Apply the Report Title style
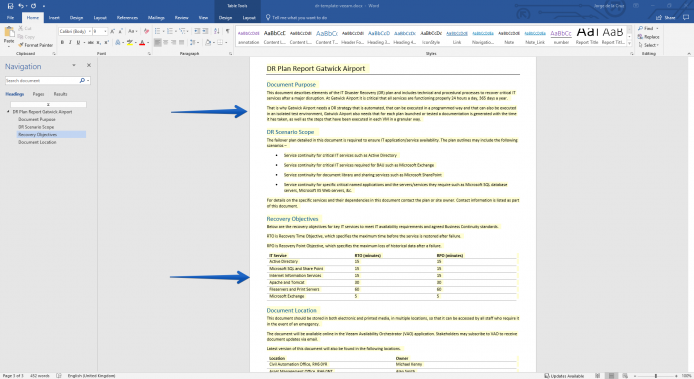This screenshot has width=694, height=379. (x=587, y=35)
